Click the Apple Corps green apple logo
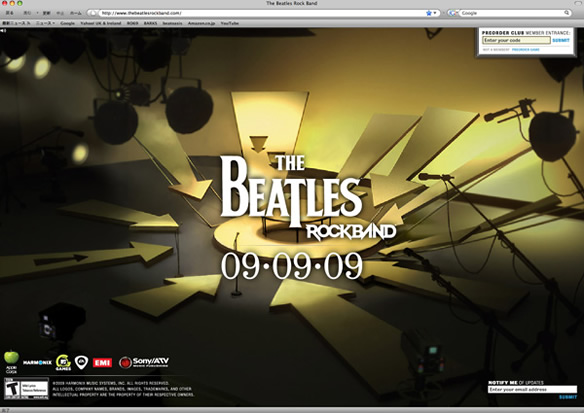The width and height of the screenshot is (584, 413). coord(11,362)
